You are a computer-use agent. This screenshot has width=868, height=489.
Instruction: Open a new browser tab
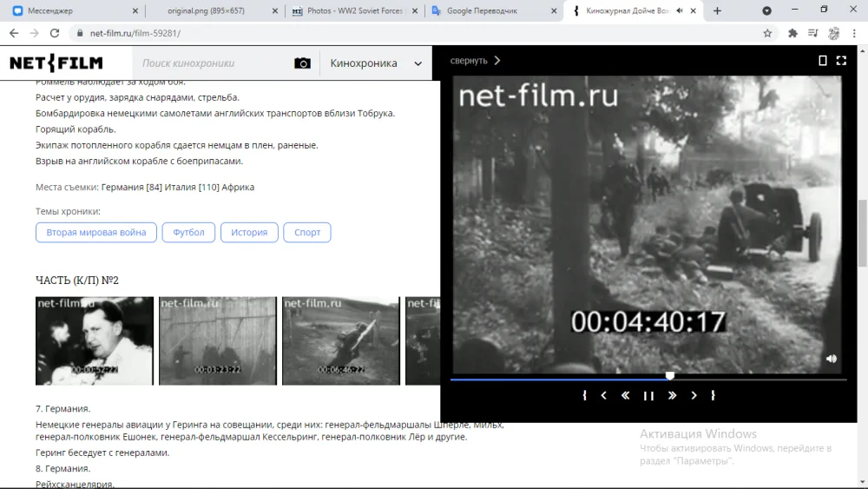point(717,10)
